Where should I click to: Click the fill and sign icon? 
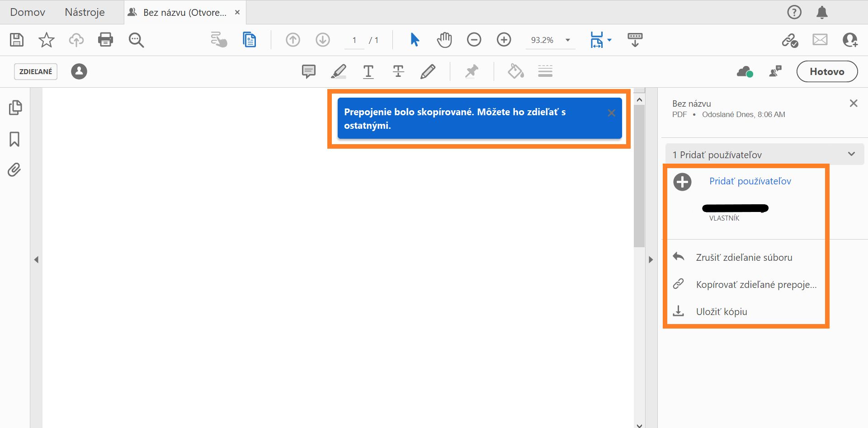click(219, 40)
